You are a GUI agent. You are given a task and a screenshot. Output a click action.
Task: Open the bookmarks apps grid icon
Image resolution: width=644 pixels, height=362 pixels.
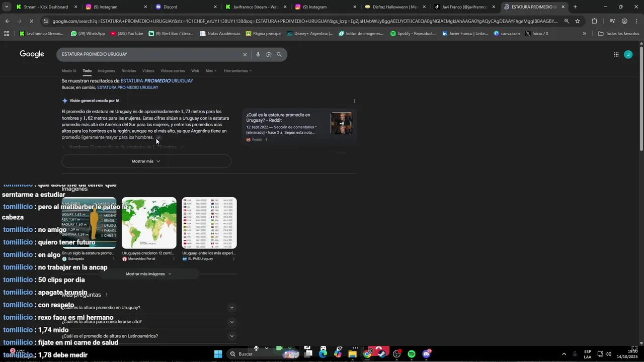point(7,34)
